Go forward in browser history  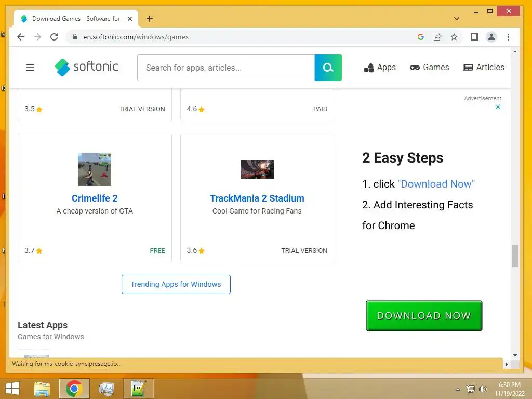pos(37,37)
